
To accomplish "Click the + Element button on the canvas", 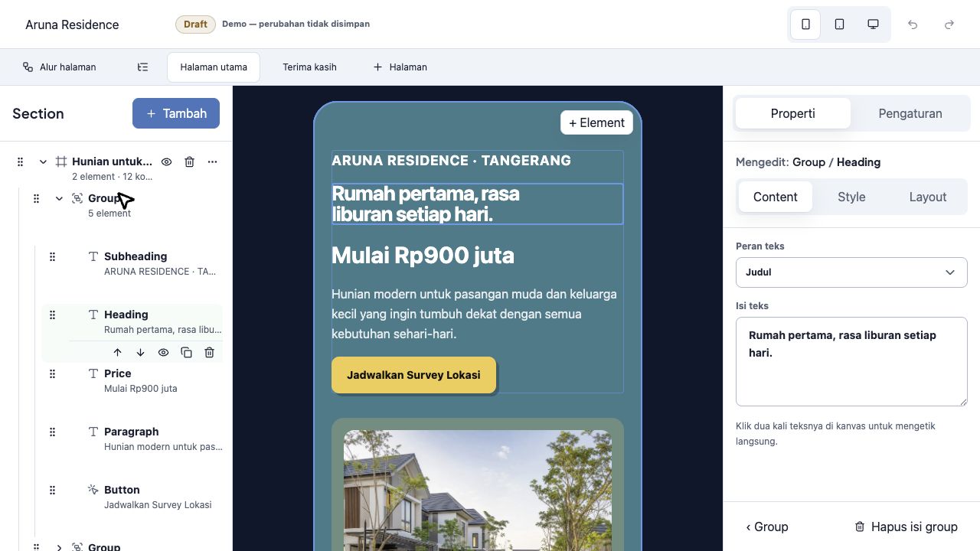I will click(596, 122).
